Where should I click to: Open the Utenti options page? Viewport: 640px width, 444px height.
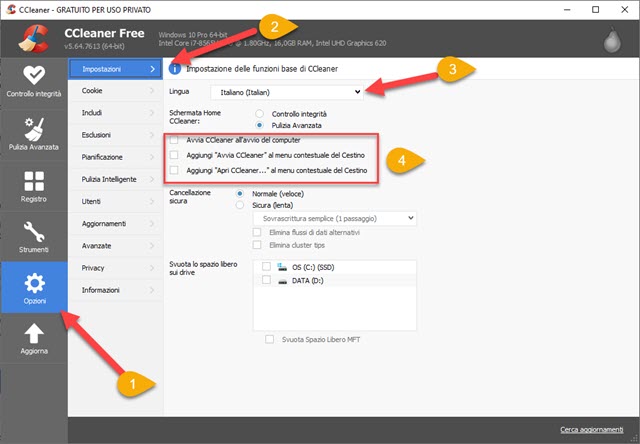(x=116, y=202)
